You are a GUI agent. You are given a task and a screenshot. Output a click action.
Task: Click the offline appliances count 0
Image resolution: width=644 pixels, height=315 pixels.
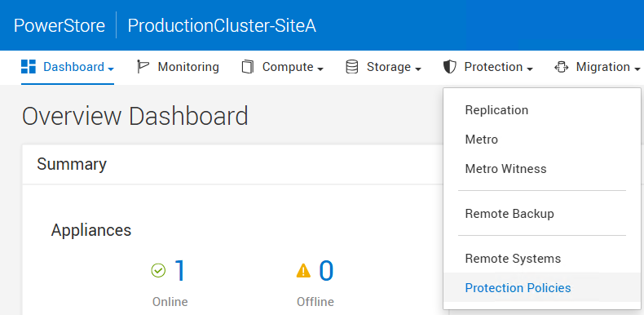(x=326, y=271)
